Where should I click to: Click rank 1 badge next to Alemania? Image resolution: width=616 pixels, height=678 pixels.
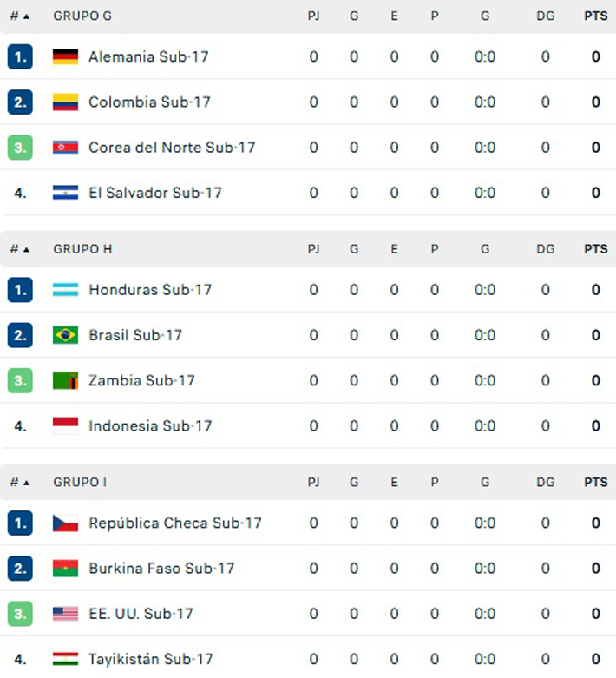click(20, 57)
